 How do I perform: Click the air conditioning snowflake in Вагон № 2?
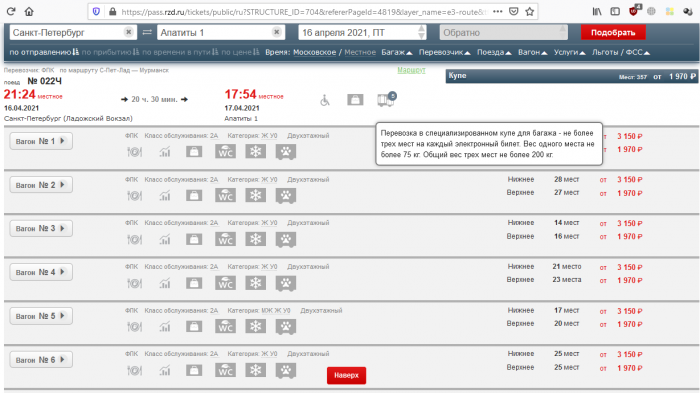coord(255,195)
